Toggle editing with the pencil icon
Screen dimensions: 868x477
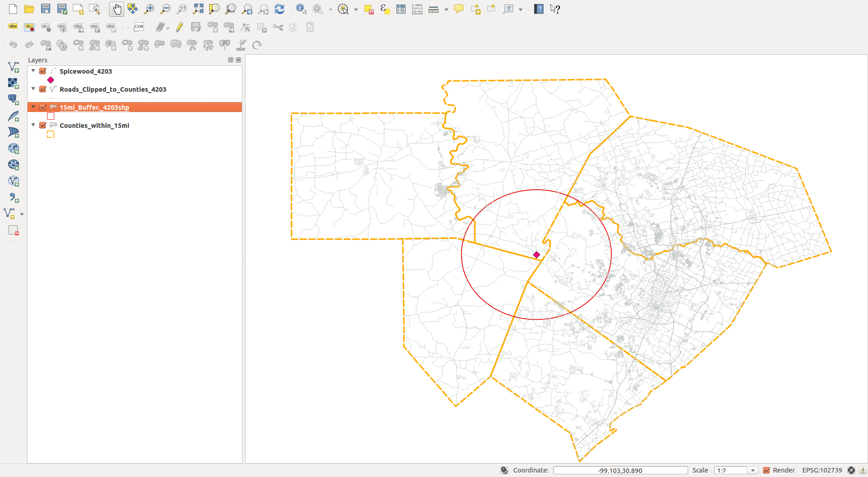(180, 27)
